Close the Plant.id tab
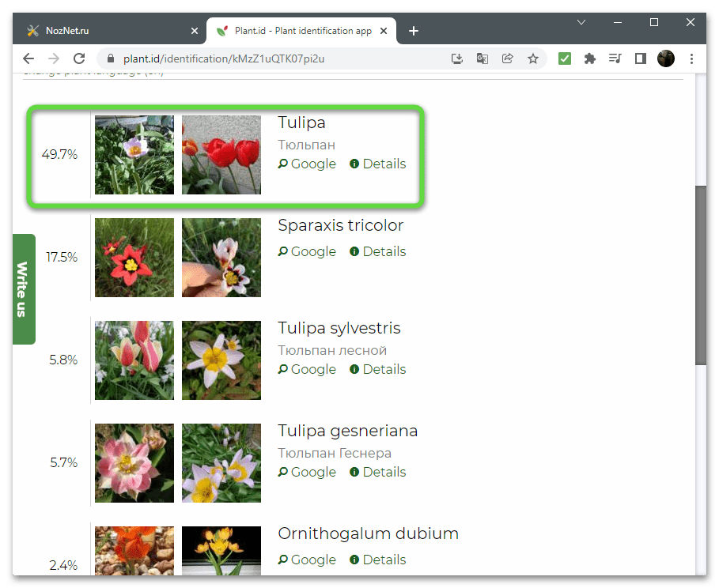The width and height of the screenshot is (719, 588). [x=384, y=31]
